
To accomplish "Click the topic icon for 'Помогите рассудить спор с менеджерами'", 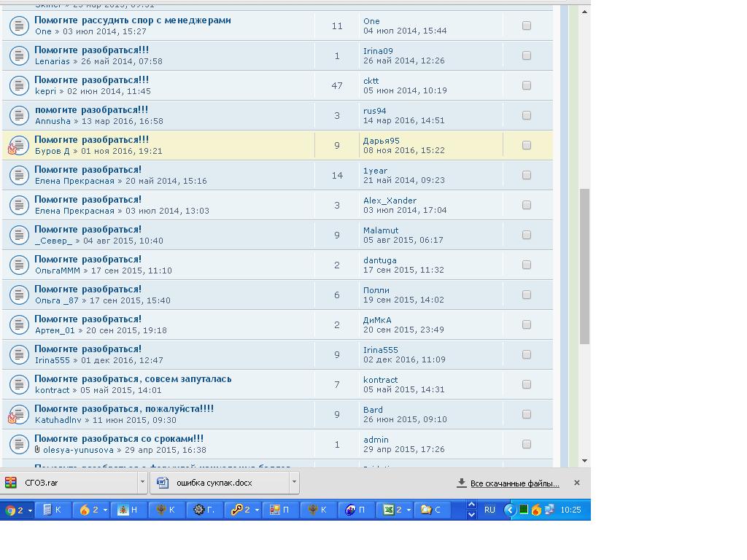I will click(18, 26).
